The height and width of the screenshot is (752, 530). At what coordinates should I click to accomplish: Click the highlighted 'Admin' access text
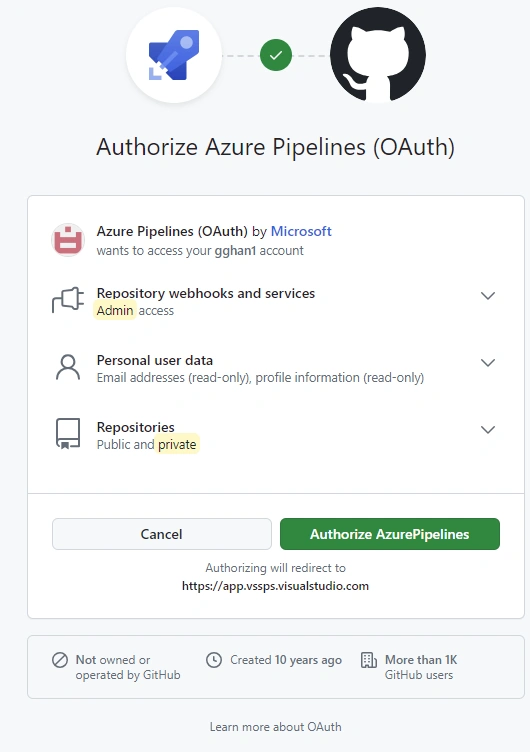pos(115,311)
